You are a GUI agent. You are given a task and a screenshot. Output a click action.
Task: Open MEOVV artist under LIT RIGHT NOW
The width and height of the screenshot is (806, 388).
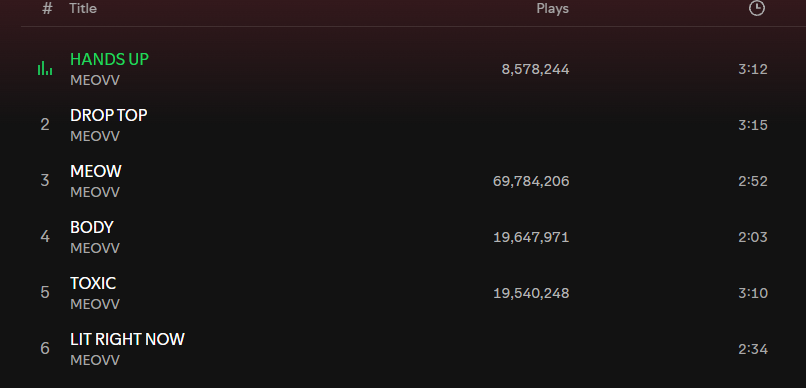click(x=95, y=361)
